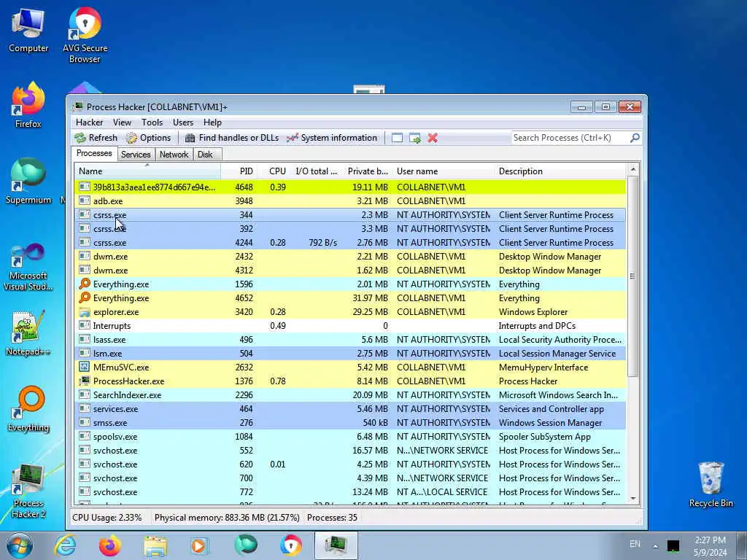The width and height of the screenshot is (747, 560).
Task: Click the red X terminate icon in toolbar
Action: tap(433, 138)
